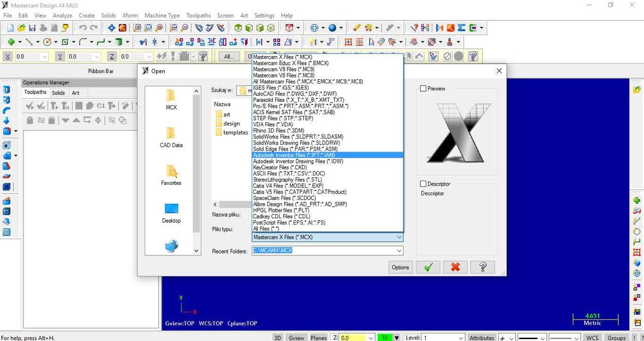Click the top blue up-arrow icon in left toolbar
Image resolution: width=644 pixels, height=341 pixels.
coord(6,90)
